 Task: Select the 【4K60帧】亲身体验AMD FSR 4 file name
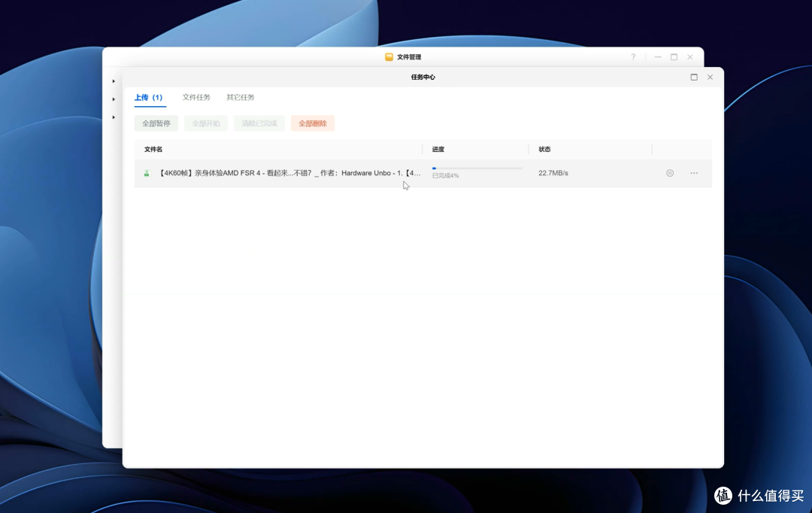point(289,173)
